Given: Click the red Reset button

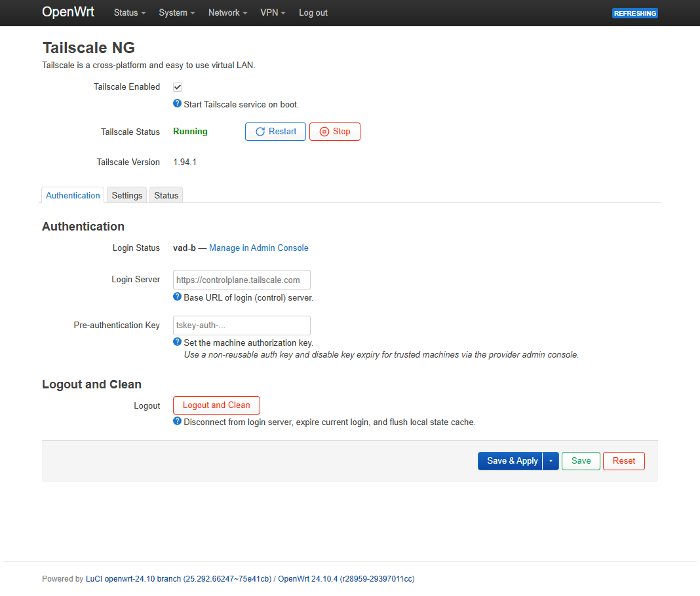Looking at the screenshot, I should [x=624, y=461].
